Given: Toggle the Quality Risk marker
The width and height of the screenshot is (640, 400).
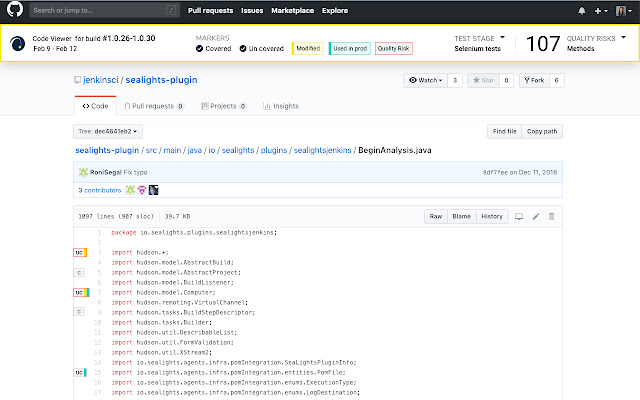Looking at the screenshot, I should click(x=393, y=49).
